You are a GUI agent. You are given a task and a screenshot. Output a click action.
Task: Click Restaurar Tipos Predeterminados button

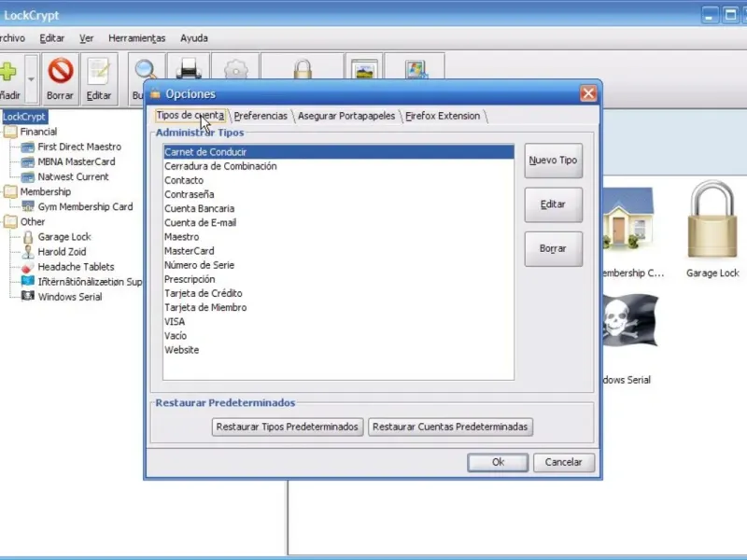tap(288, 427)
